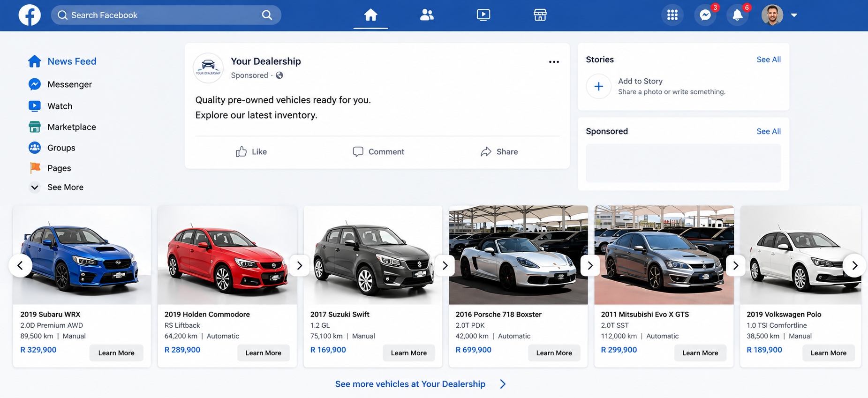Expand See More in left sidebar

click(56, 187)
